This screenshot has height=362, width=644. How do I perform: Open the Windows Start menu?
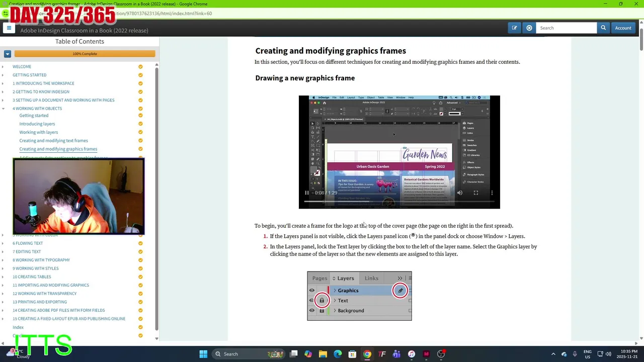coord(203,354)
